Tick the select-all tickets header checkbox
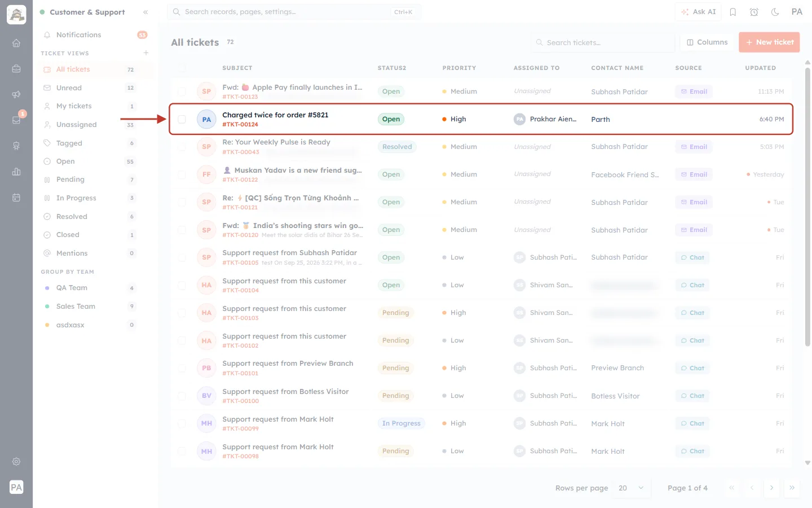The height and width of the screenshot is (508, 812). (182, 68)
